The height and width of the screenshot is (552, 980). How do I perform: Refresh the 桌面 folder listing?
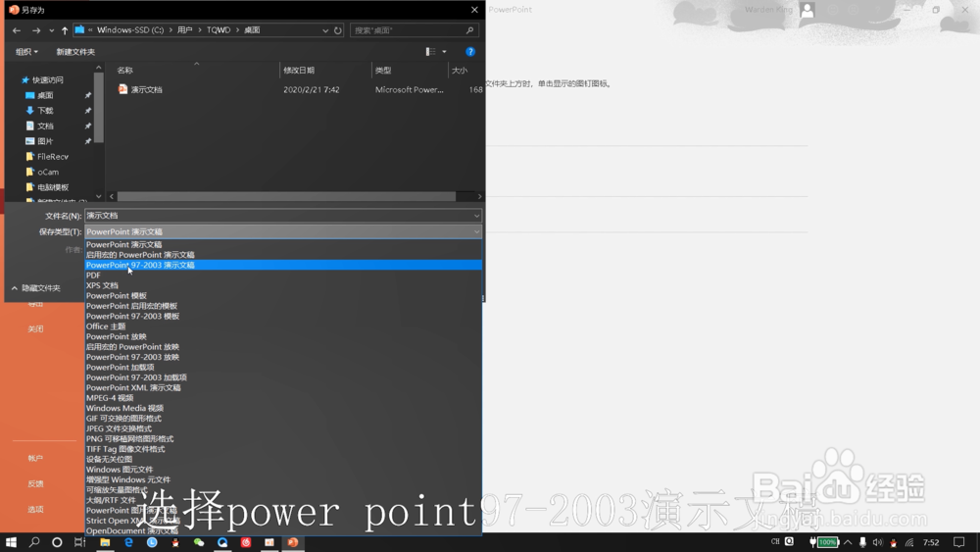pyautogui.click(x=337, y=30)
